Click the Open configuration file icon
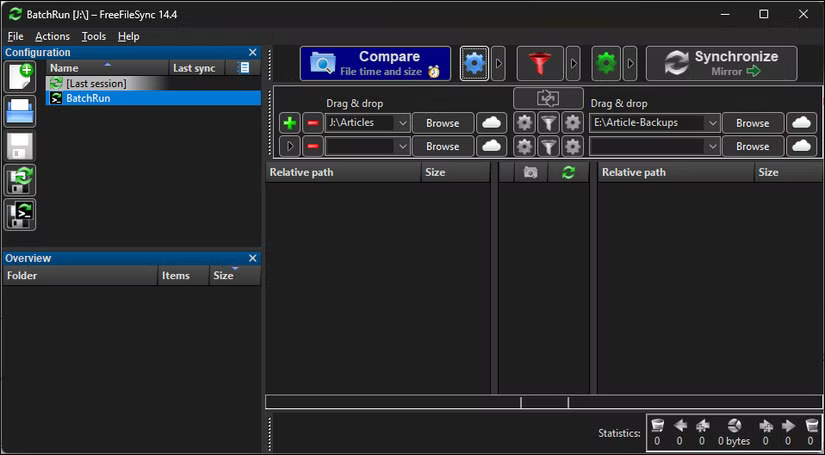825x455 pixels. (x=21, y=112)
